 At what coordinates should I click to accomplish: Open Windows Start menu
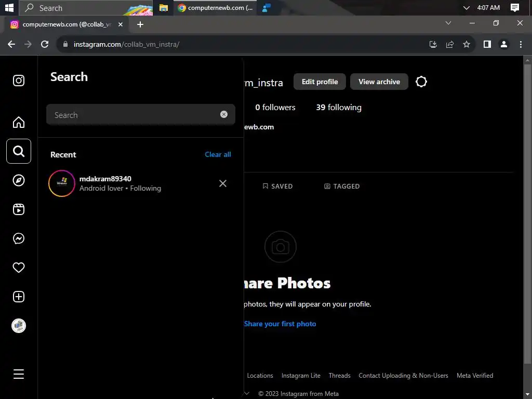tap(9, 7)
